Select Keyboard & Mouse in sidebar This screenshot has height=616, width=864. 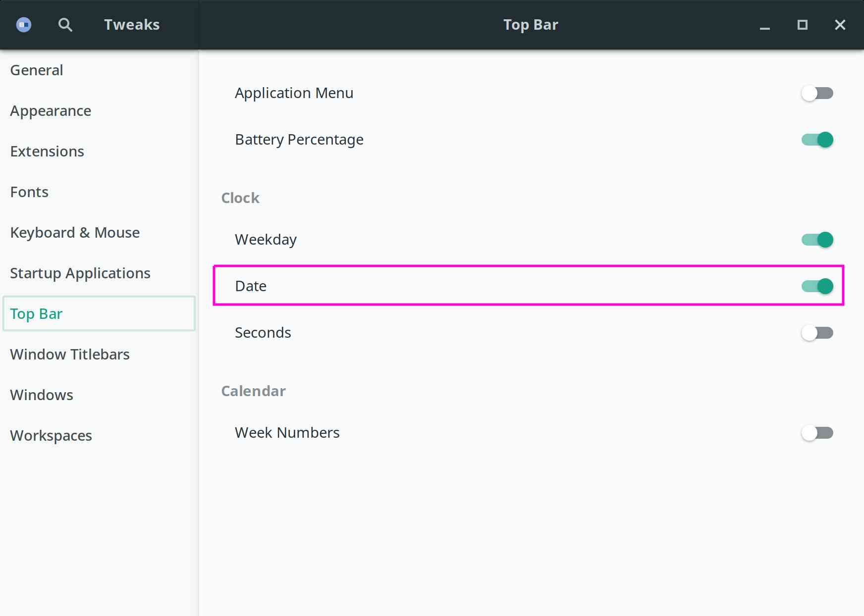[99, 233]
